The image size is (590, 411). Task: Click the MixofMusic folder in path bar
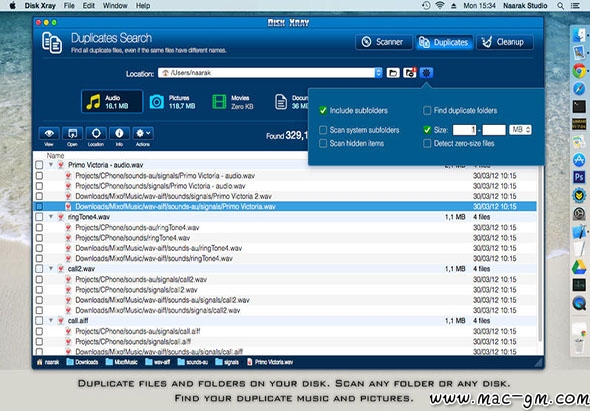(x=122, y=362)
